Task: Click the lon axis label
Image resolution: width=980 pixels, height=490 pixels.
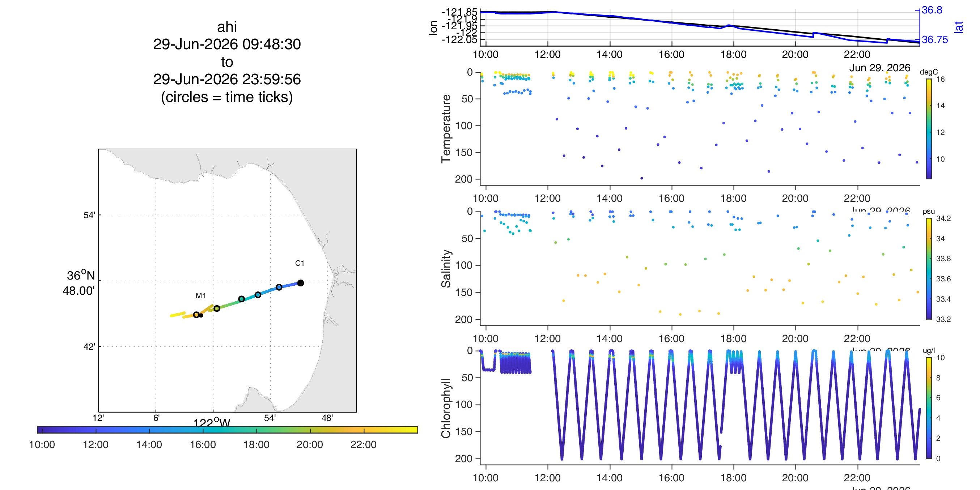Action: point(433,28)
